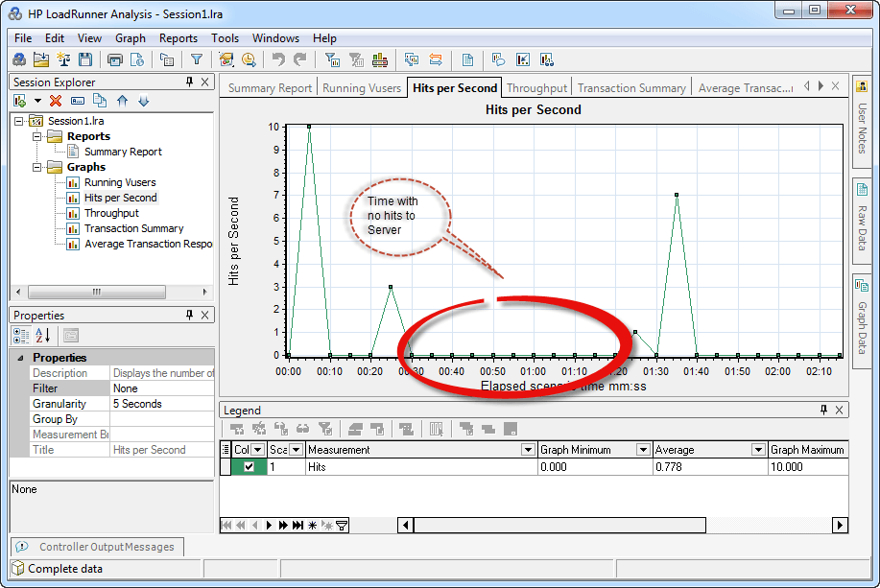Screen dimensions: 880x588
Task: Collapse the Properties category section
Action: point(19,358)
